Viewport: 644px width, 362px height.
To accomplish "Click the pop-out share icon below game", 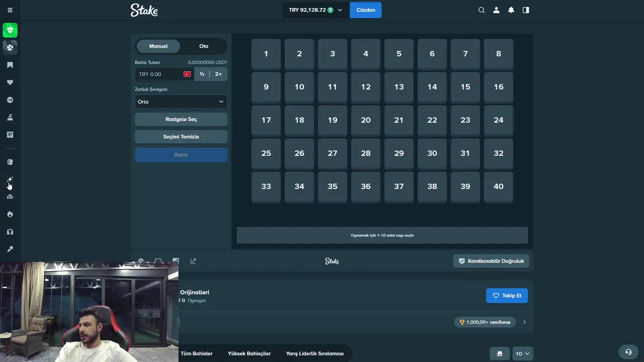I will coord(193,261).
